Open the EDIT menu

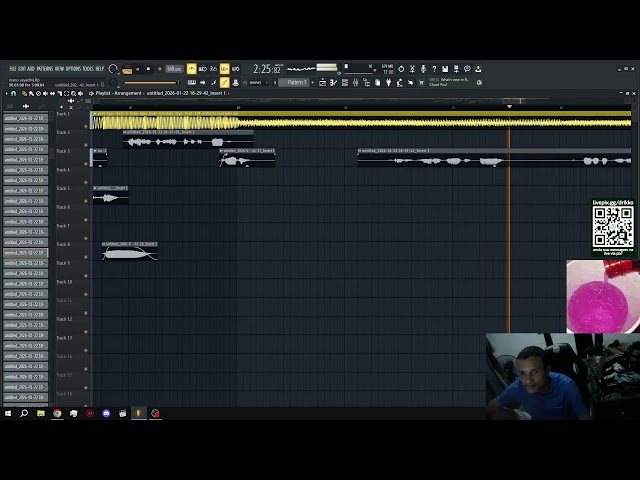(x=22, y=69)
